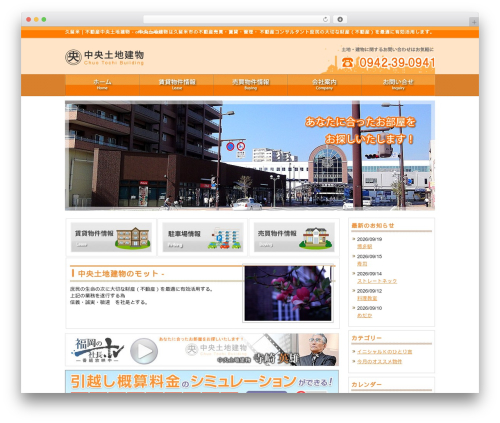
Task: Click the pink flower photo thumbnail
Action: pos(288,293)
